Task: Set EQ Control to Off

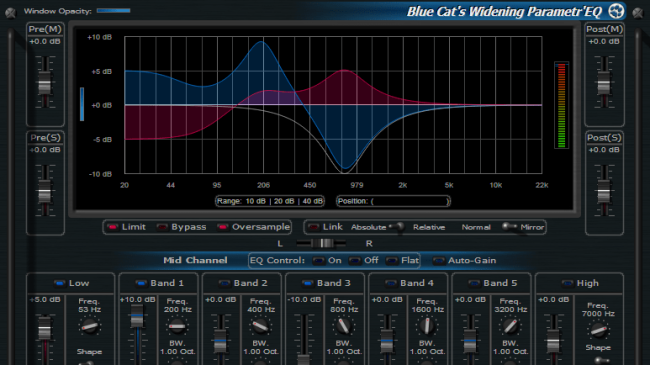Action: pyautogui.click(x=354, y=260)
